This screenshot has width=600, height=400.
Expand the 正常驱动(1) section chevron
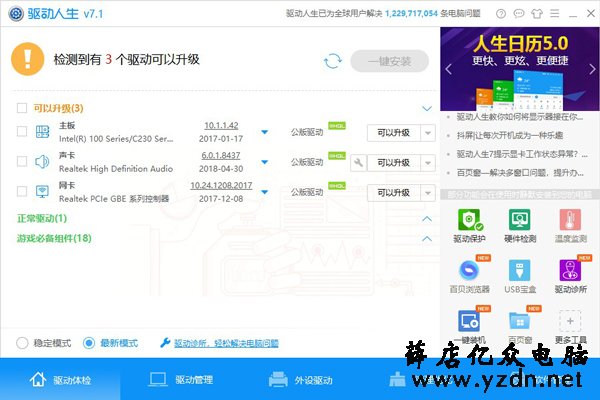pyautogui.click(x=427, y=219)
